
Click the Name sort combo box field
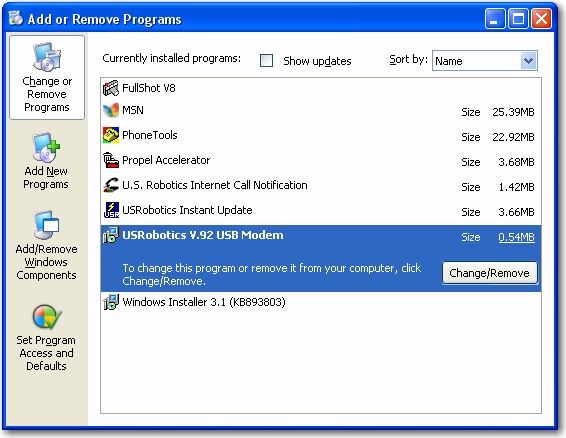(x=484, y=61)
